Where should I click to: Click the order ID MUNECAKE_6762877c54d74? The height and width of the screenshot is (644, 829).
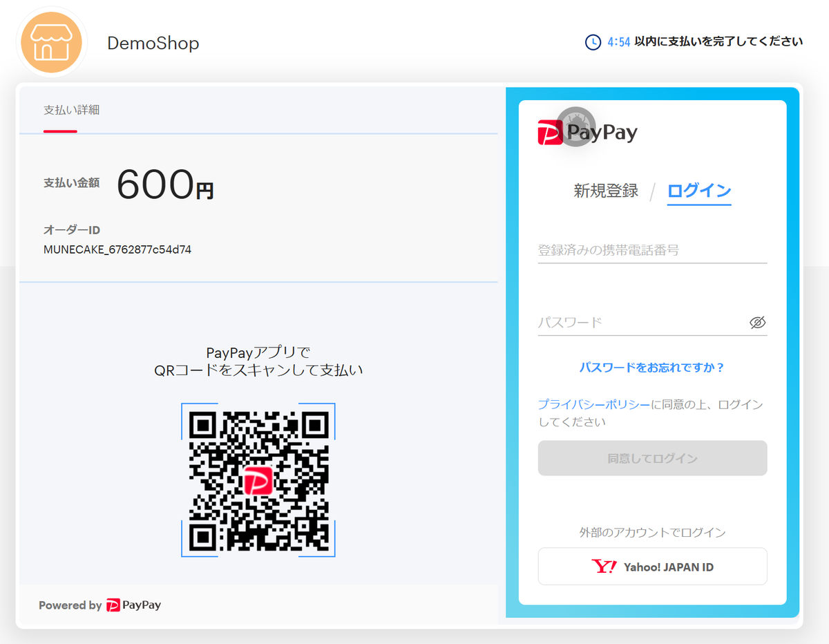117,249
